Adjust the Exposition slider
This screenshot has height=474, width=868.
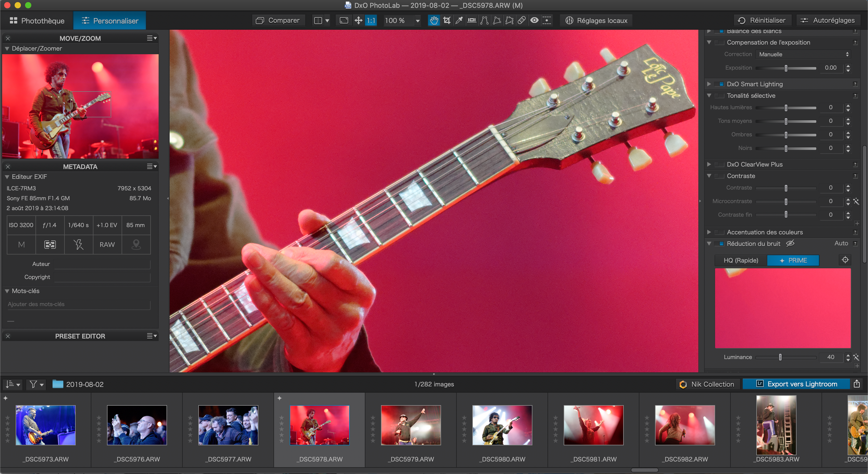coord(786,68)
